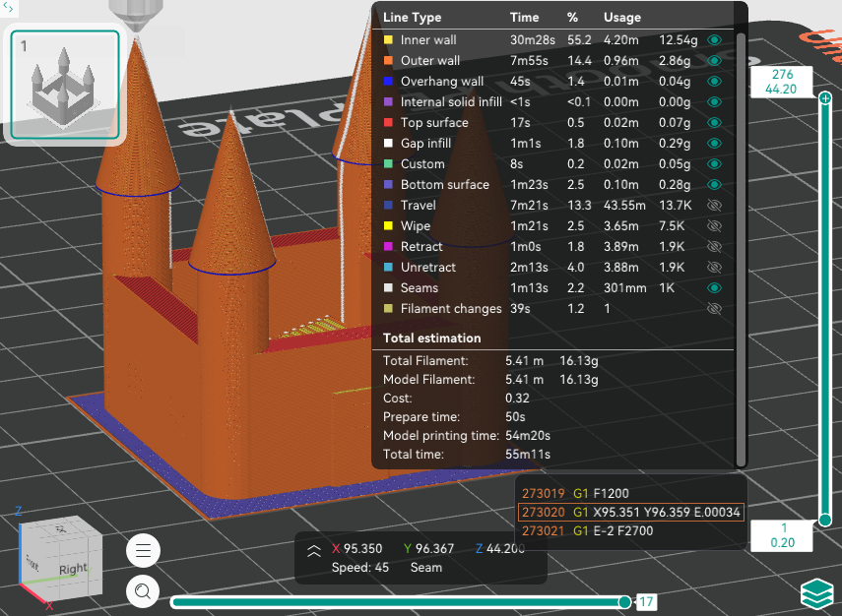Click the layers stack icon

[816, 594]
